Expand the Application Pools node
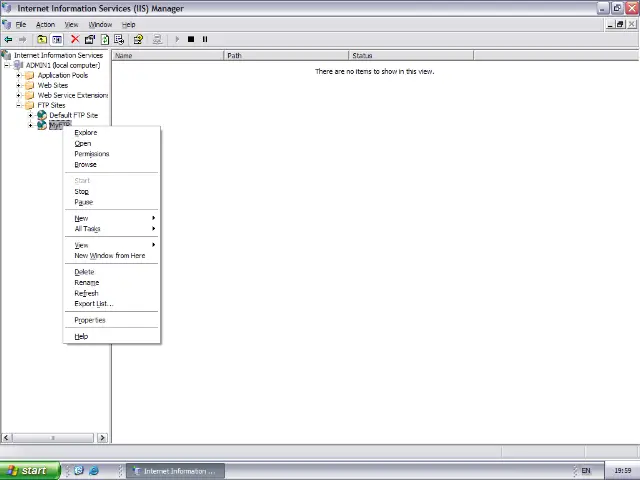 click(x=18, y=76)
